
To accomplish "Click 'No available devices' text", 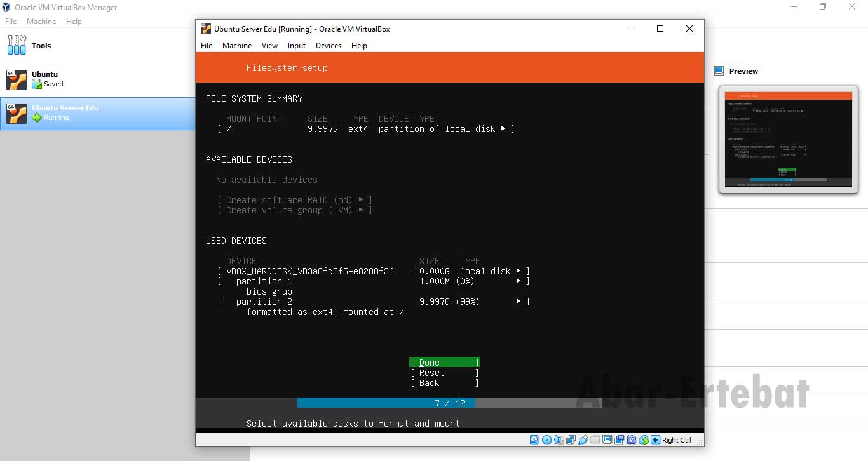I will pyautogui.click(x=267, y=180).
